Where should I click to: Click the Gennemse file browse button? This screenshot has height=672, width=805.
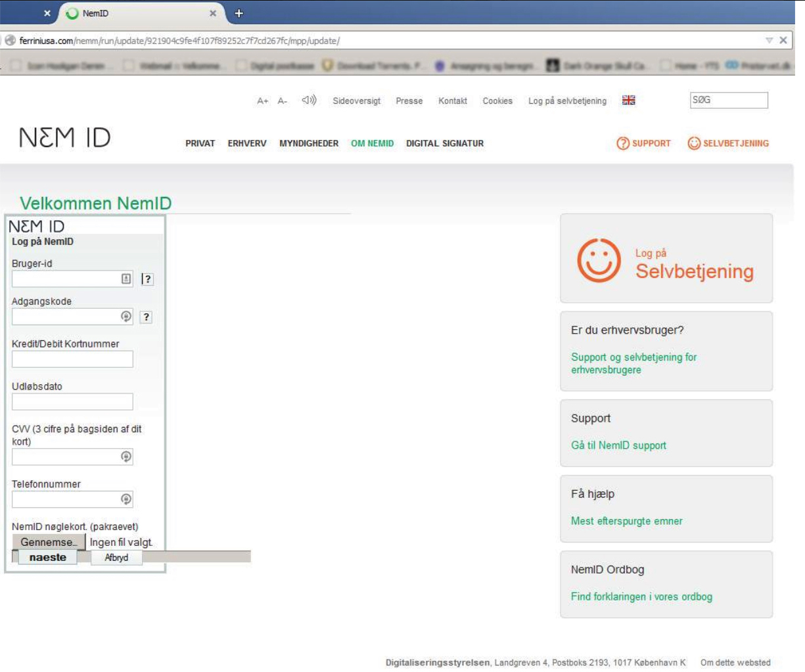49,542
